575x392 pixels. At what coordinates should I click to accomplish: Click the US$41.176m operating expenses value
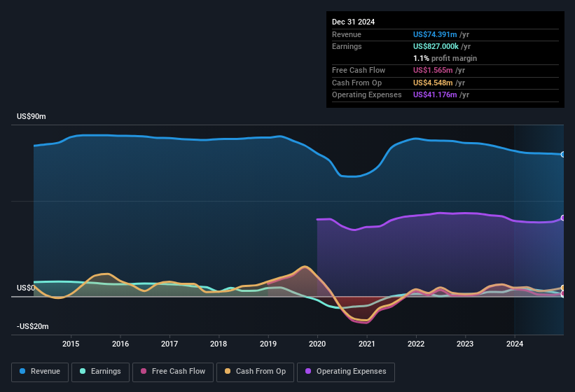click(x=435, y=95)
